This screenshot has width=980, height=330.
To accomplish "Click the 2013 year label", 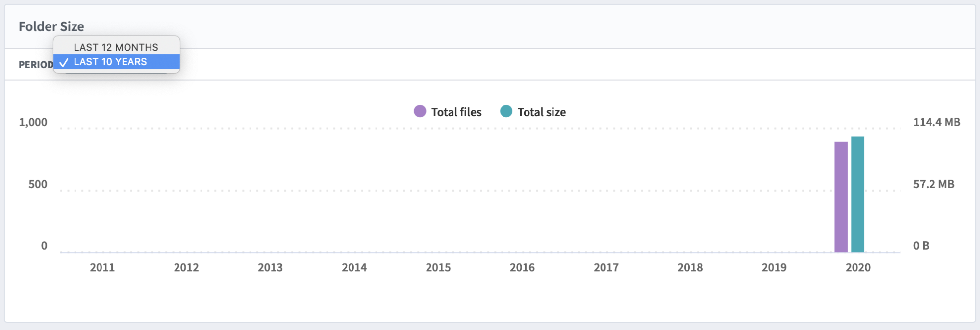I will [270, 267].
